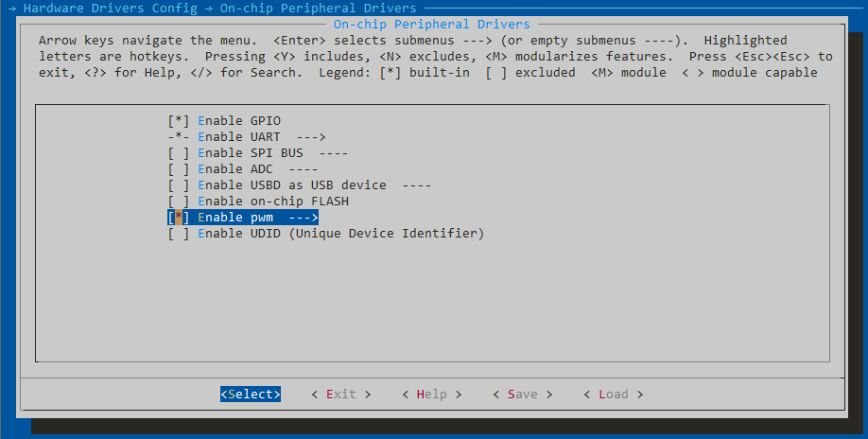Image resolution: width=868 pixels, height=439 pixels.
Task: Click the Save button
Action: [522, 395]
